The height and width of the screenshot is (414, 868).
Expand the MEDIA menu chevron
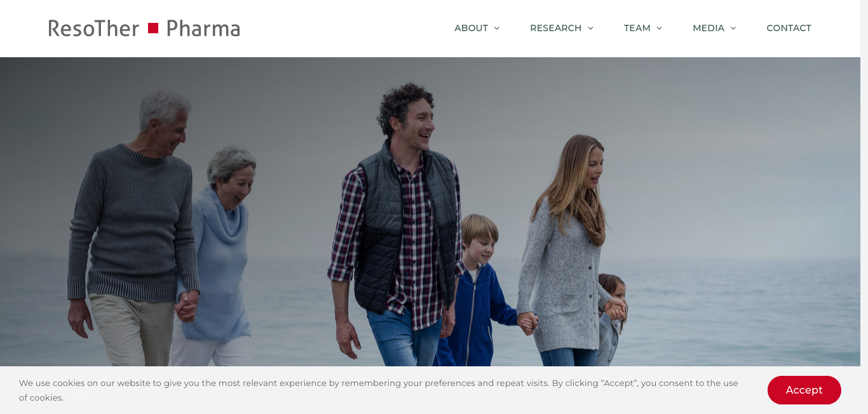pyautogui.click(x=733, y=28)
